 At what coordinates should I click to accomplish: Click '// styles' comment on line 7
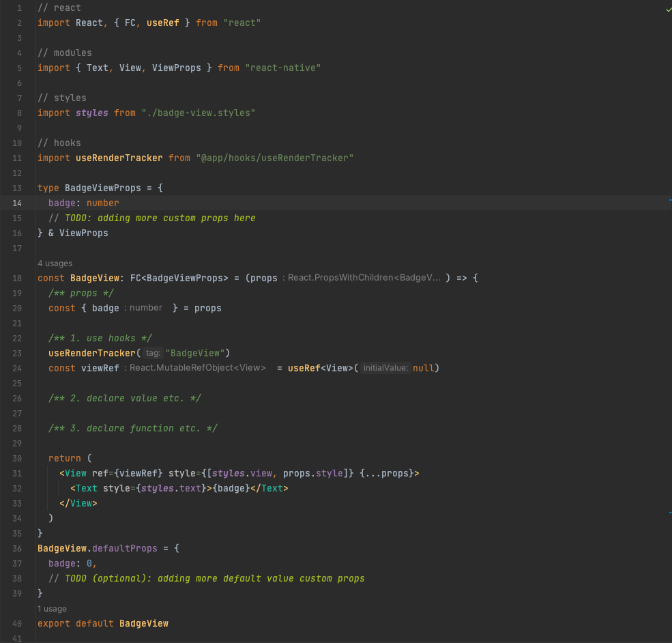(x=61, y=98)
